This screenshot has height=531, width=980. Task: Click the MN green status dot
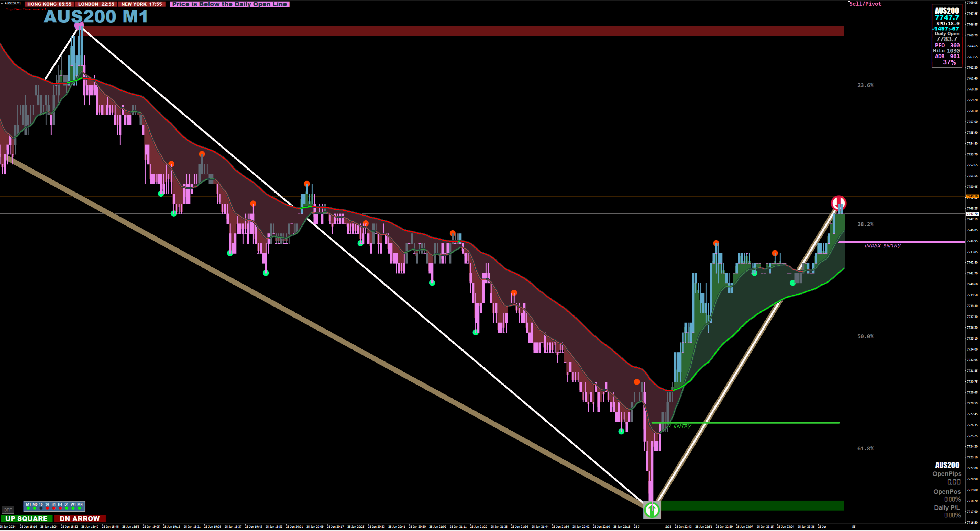(80, 508)
